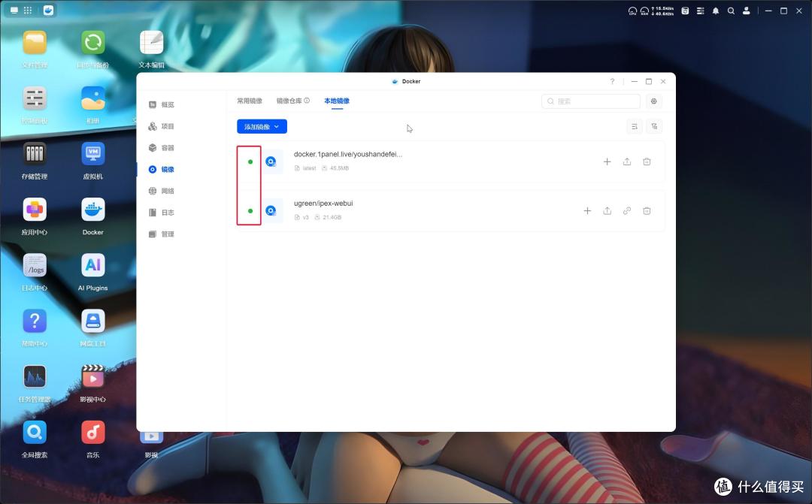Click the network speed indicator in top bar
This screenshot has height=504, width=812.
662,11
